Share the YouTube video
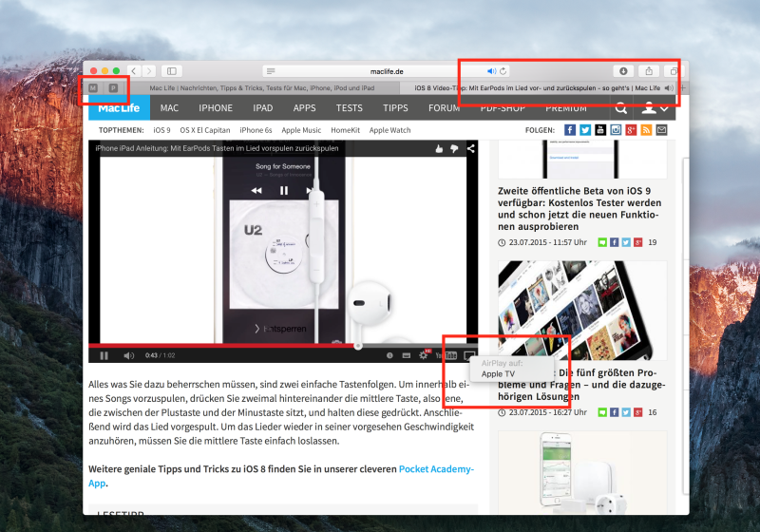This screenshot has height=532, width=760. click(470, 149)
